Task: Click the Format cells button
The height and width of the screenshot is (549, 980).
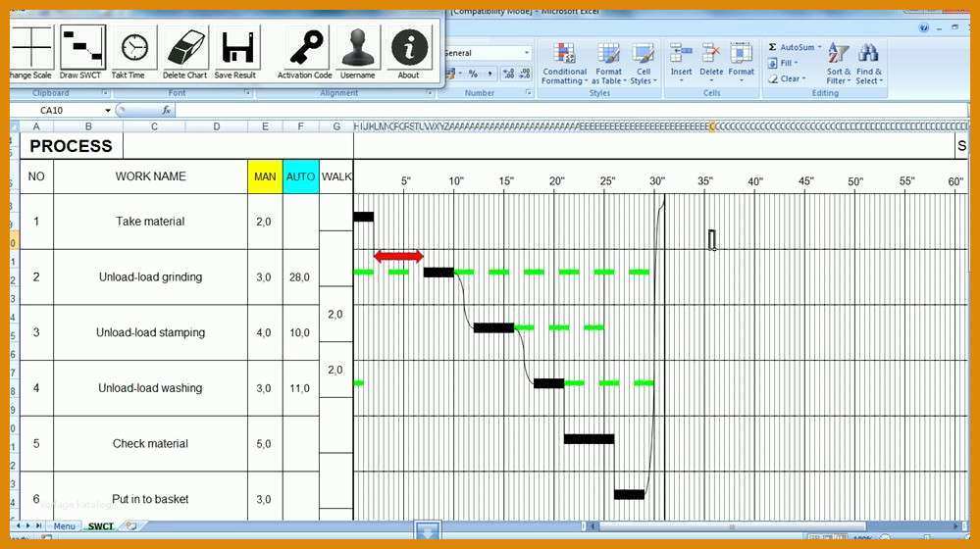Action: [x=742, y=61]
